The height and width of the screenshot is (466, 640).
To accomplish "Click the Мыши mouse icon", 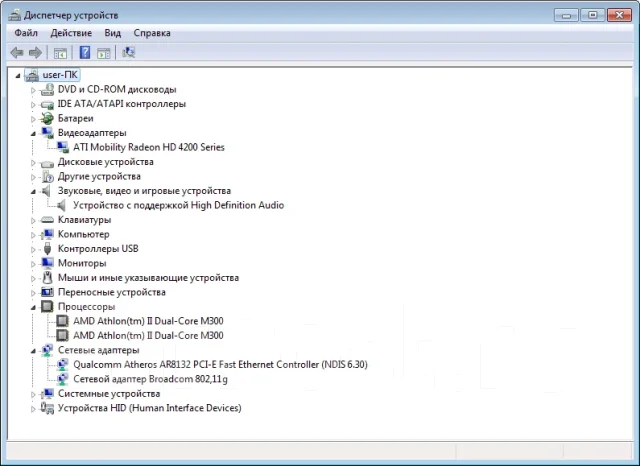I will [x=47, y=277].
